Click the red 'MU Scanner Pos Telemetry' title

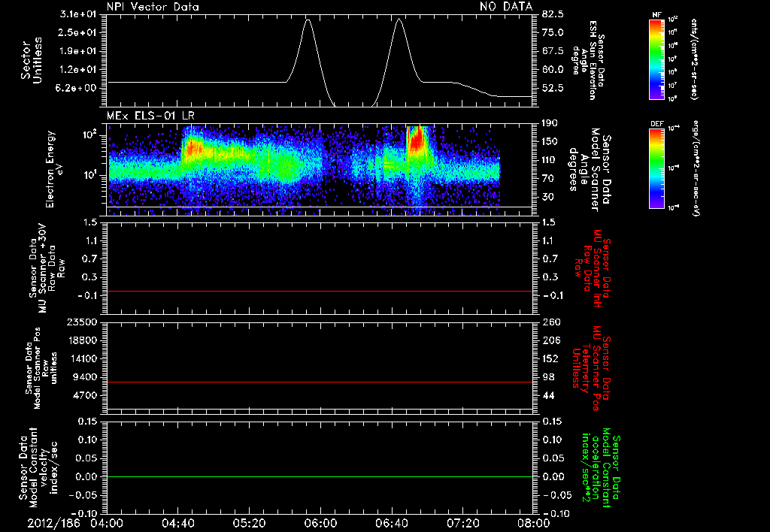click(x=592, y=368)
